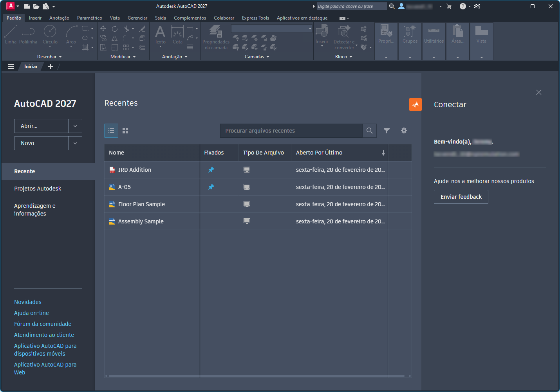Switch to the Paramétrico ribbon tab
560x392 pixels.
pyautogui.click(x=90, y=18)
